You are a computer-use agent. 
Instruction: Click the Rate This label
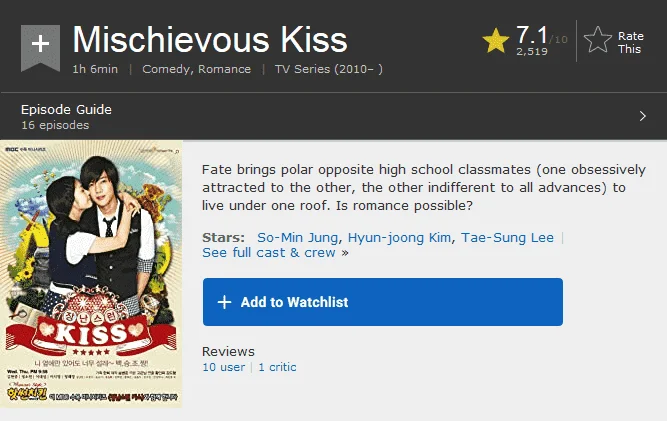[x=630, y=43]
